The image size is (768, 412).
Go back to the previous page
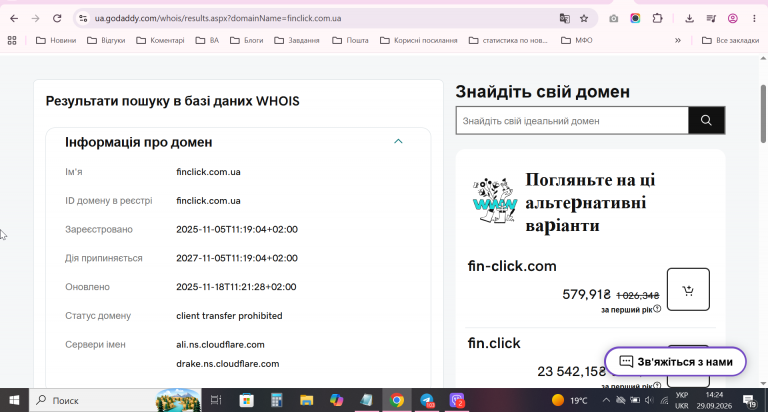click(x=14, y=19)
